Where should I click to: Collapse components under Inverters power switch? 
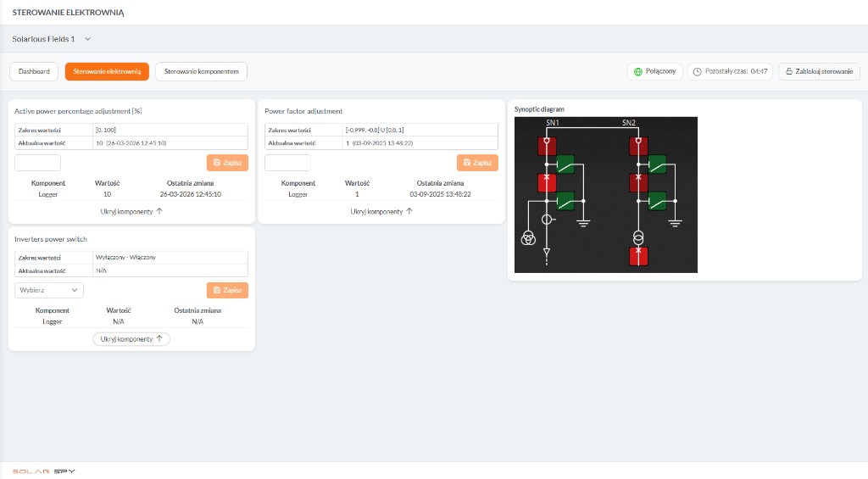pos(131,339)
